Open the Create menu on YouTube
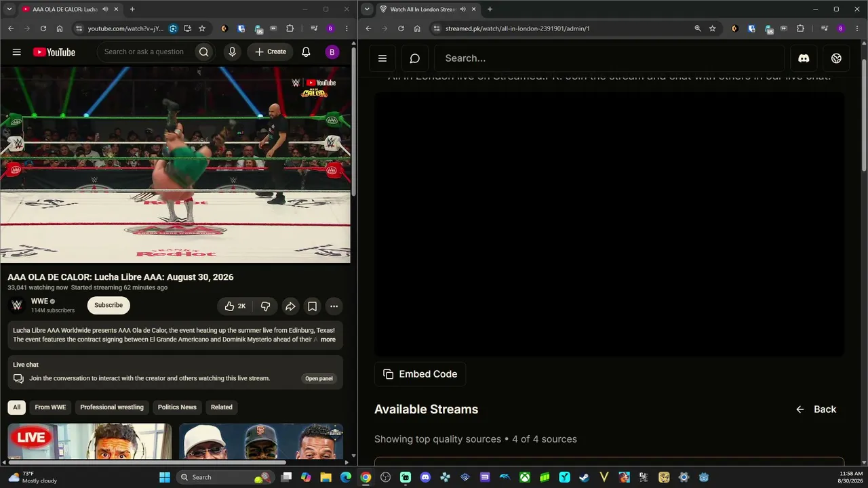The image size is (868, 488). coord(271,52)
